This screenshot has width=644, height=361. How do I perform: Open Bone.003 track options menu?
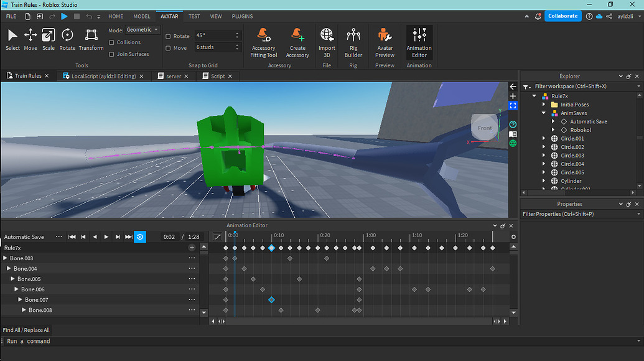(192, 258)
